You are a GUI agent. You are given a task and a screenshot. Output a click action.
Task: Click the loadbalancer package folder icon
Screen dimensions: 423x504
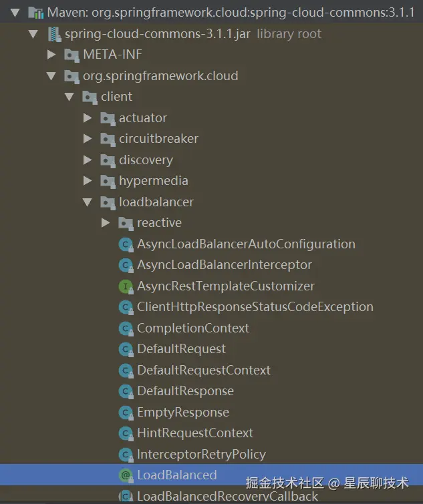pyautogui.click(x=108, y=203)
